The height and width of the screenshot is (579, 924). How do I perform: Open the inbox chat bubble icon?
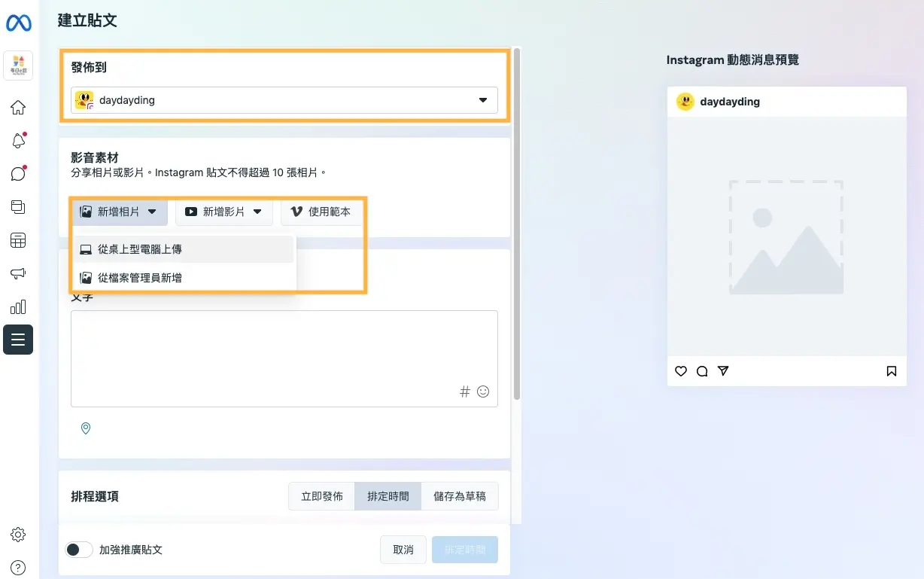[x=18, y=173]
